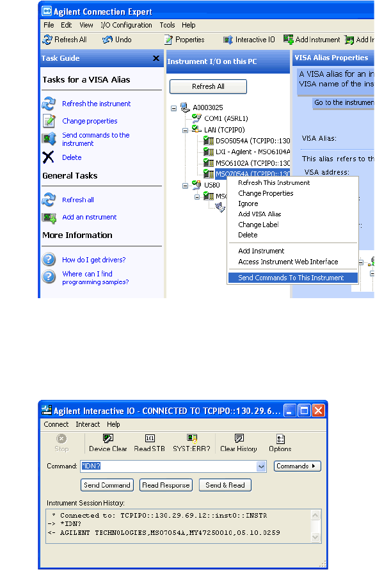The width and height of the screenshot is (375, 588).
Task: Click the Clear History icon
Action: point(239,438)
